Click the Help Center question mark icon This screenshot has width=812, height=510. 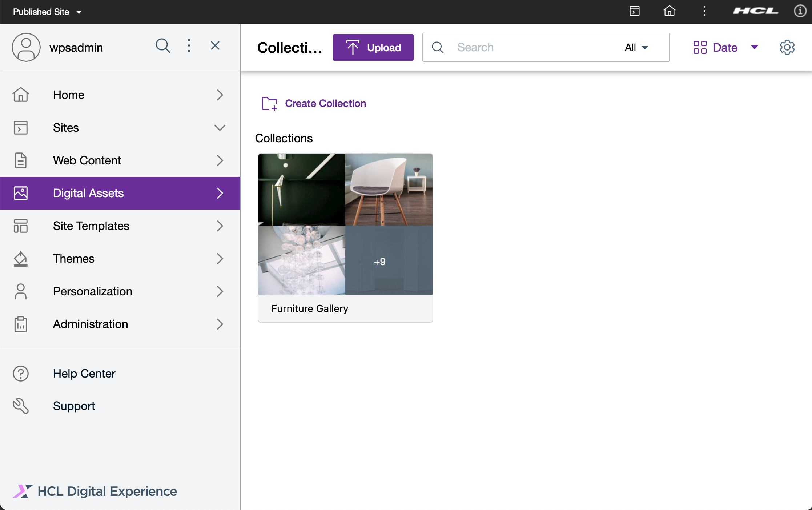[21, 374]
